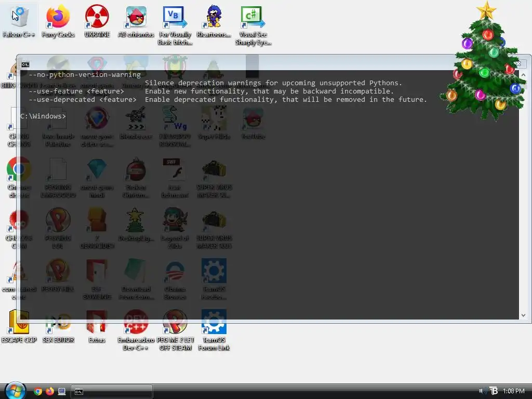Click the --use-feature <feature> option text
532x399 pixels.
(x=76, y=91)
